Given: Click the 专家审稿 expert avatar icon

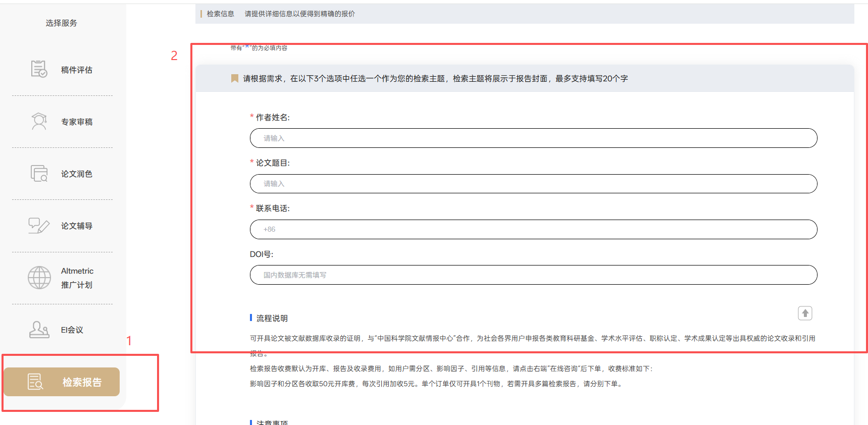Looking at the screenshot, I should (39, 121).
